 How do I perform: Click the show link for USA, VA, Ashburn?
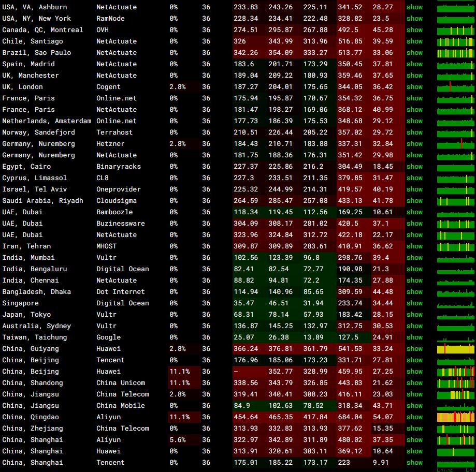pyautogui.click(x=414, y=7)
